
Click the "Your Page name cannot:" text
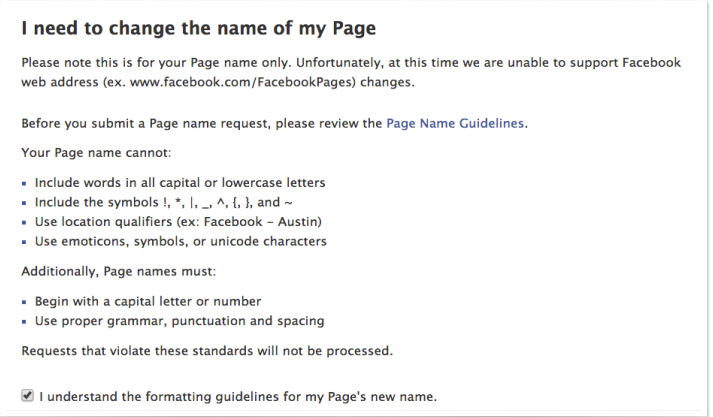pos(96,152)
